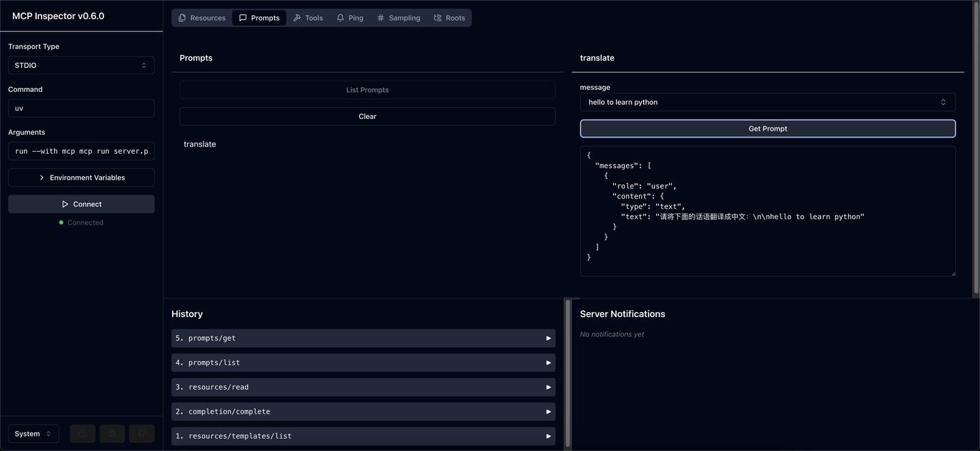Expand history entry 2. completion/complete
Screen dimensions: 980x451
click(363, 412)
